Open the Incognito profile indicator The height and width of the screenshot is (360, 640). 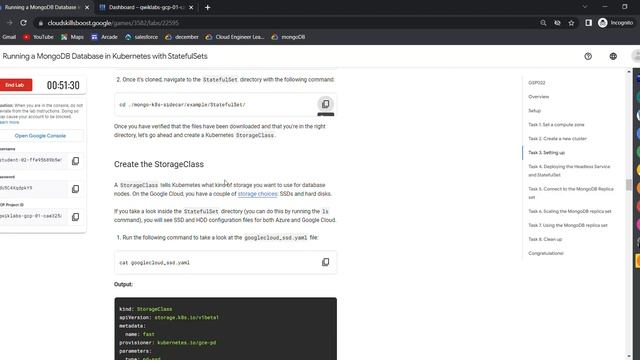pos(616,23)
